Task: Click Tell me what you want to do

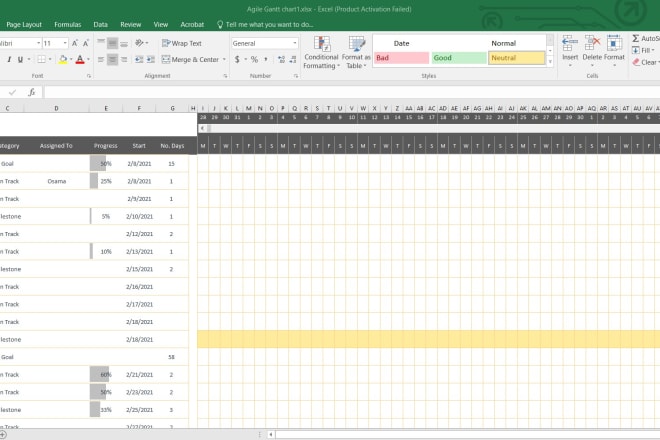Action: [x=265, y=24]
